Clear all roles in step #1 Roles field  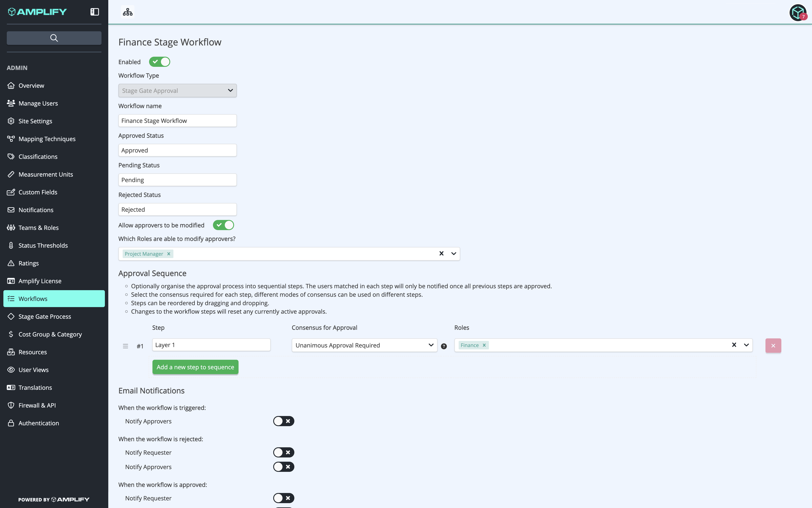(x=734, y=345)
